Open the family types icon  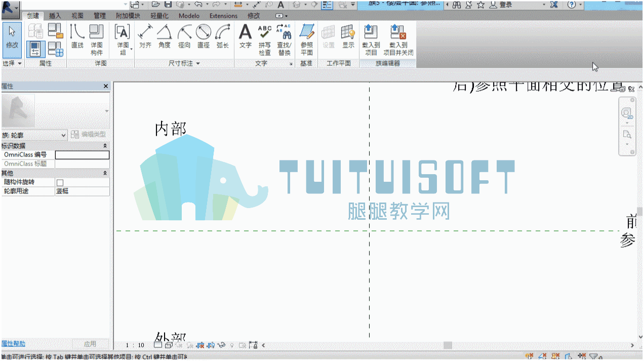click(56, 49)
